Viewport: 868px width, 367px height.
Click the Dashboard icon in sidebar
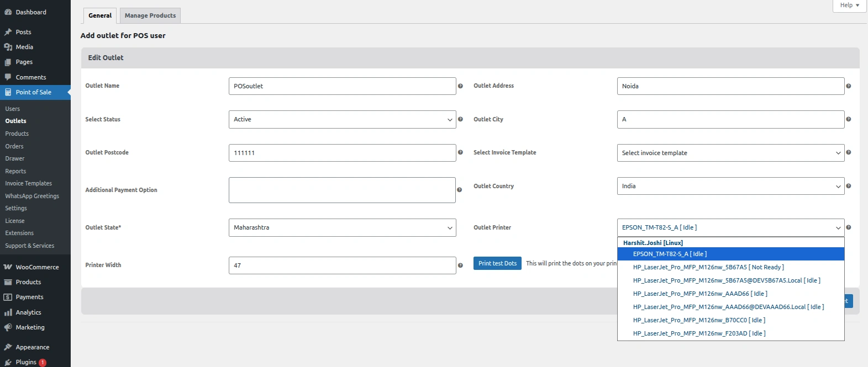point(8,12)
